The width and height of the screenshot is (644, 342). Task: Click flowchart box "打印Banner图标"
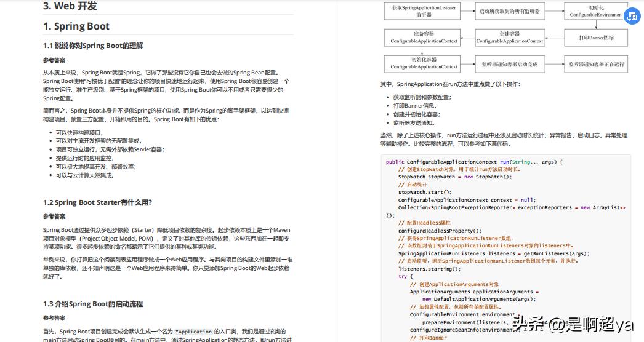point(596,38)
